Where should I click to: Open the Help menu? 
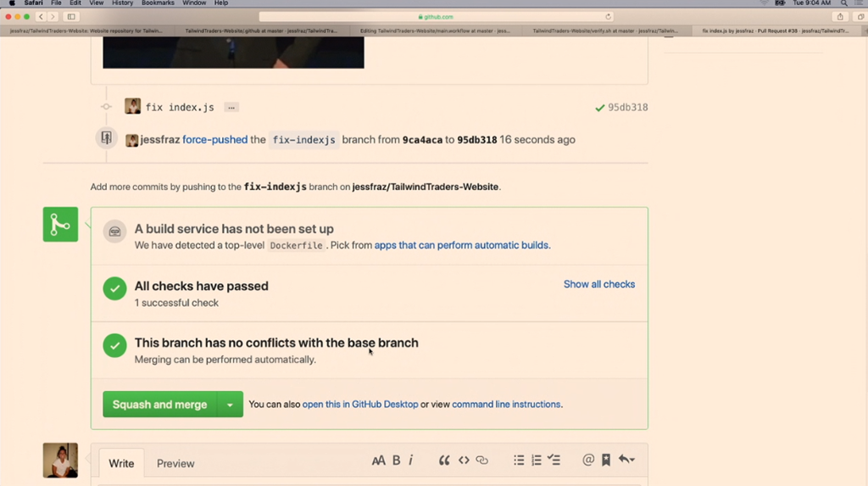(x=221, y=3)
